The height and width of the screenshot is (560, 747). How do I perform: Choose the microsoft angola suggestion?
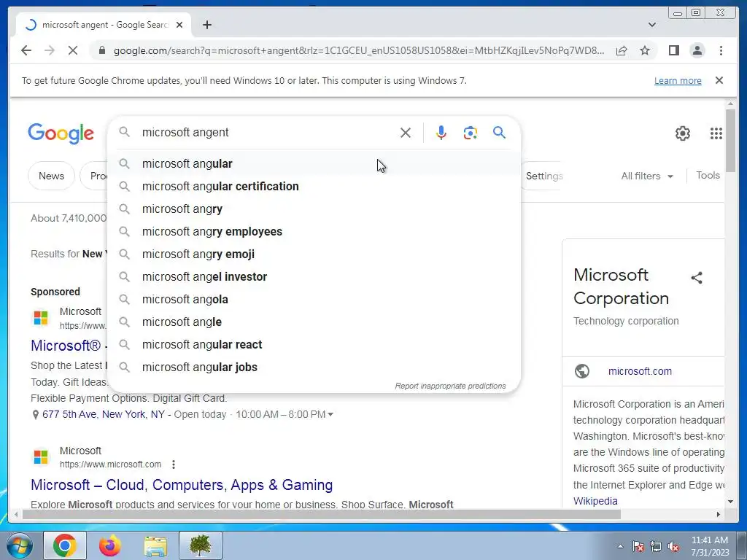click(x=314, y=300)
